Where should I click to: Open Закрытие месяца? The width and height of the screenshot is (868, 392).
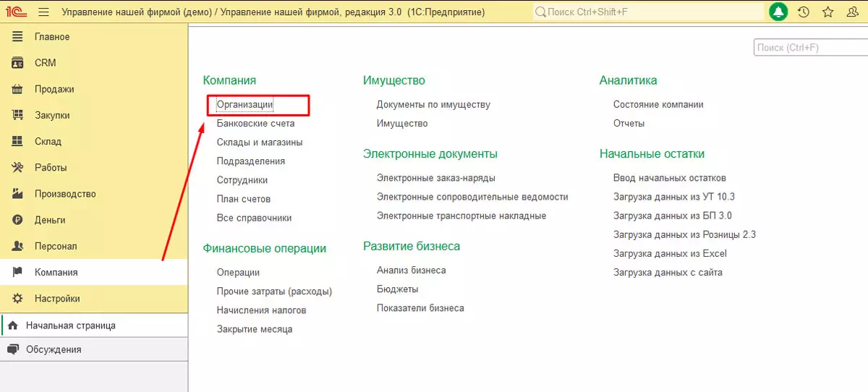255,329
